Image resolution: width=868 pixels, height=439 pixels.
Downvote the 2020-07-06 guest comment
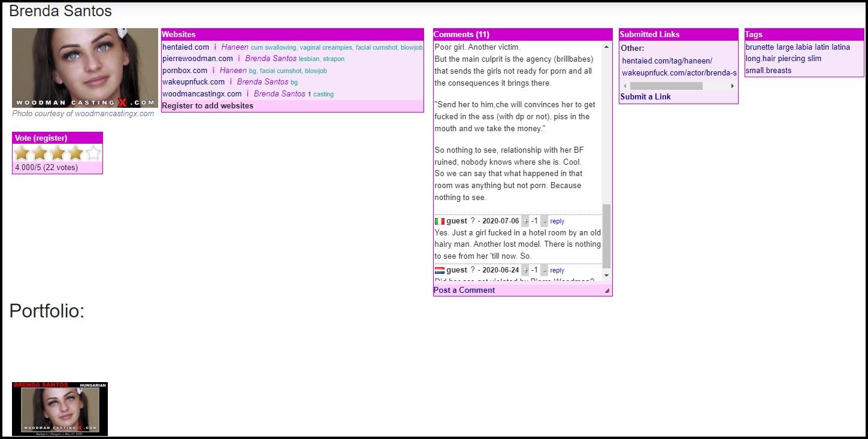544,221
